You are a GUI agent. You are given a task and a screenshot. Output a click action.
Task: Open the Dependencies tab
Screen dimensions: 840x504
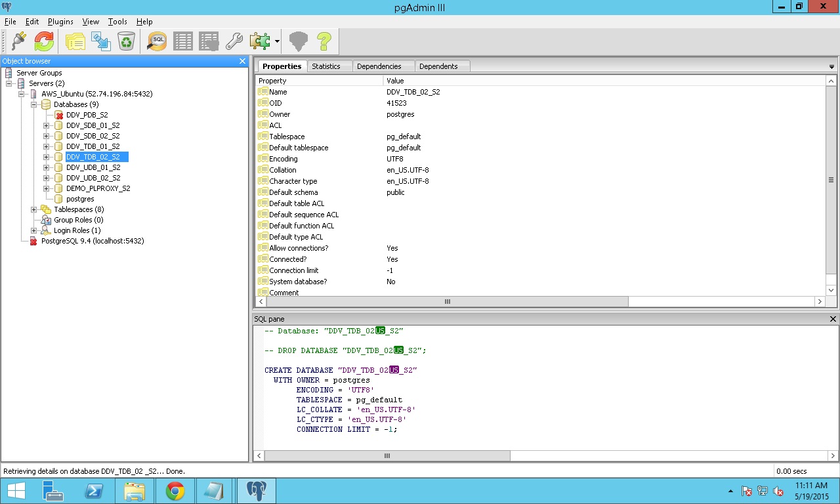pos(379,66)
